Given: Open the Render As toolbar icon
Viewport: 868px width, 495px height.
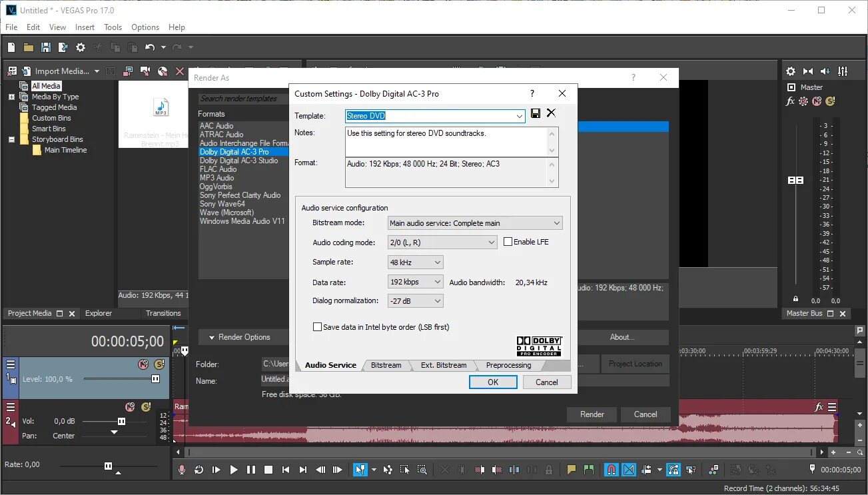Looking at the screenshot, I should [63, 47].
